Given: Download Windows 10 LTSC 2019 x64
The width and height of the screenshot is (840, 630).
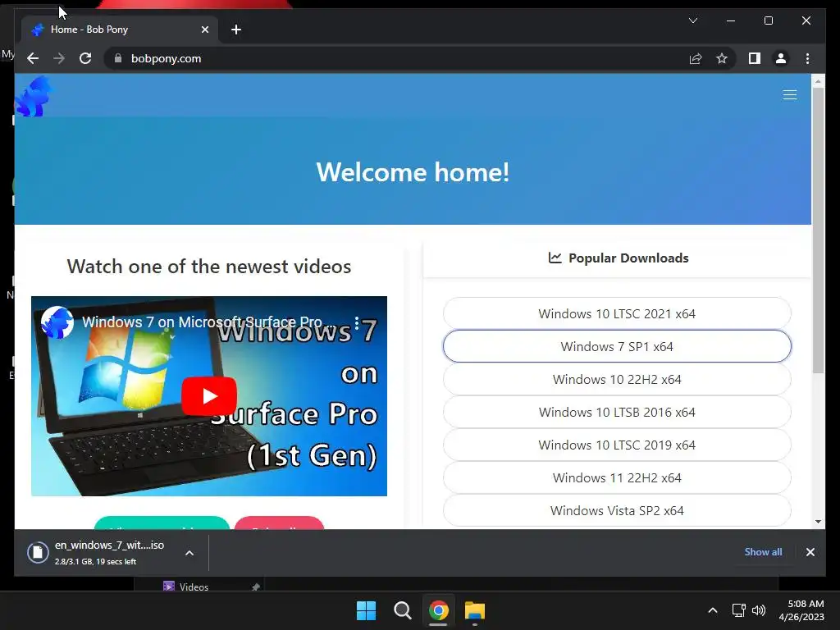Looking at the screenshot, I should [617, 445].
